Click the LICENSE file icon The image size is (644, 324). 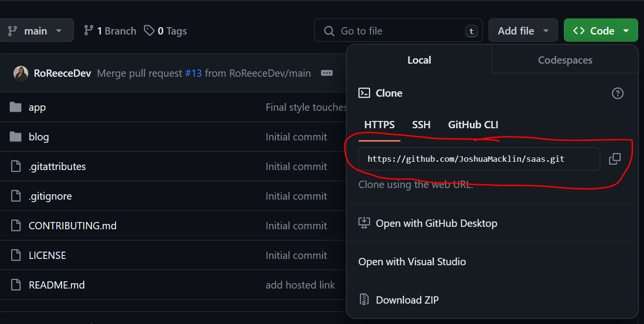[16, 256]
